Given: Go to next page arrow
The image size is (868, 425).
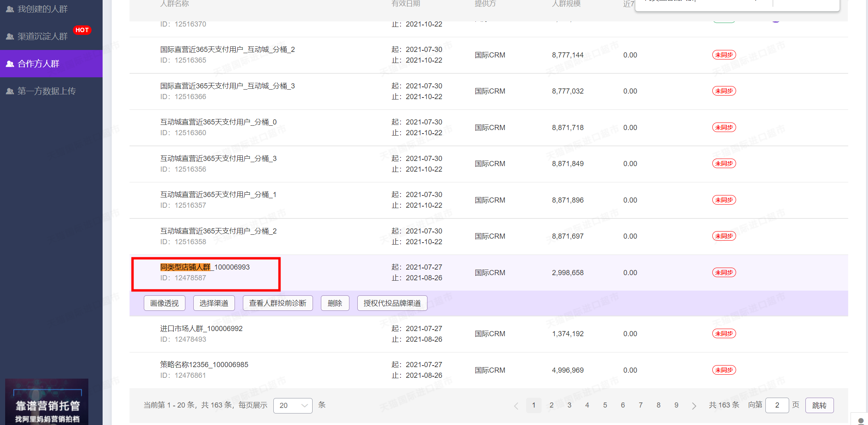Looking at the screenshot, I should click(x=694, y=406).
